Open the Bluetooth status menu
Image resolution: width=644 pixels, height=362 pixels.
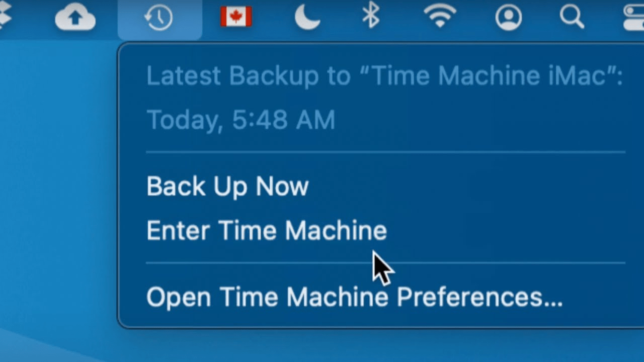click(371, 17)
